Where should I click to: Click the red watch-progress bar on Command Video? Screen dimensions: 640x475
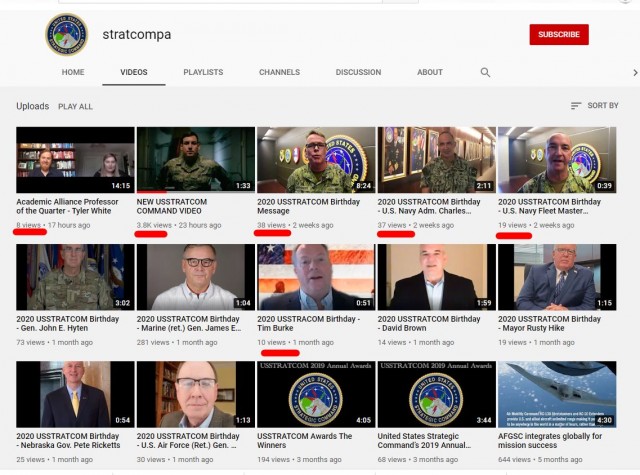[151, 191]
